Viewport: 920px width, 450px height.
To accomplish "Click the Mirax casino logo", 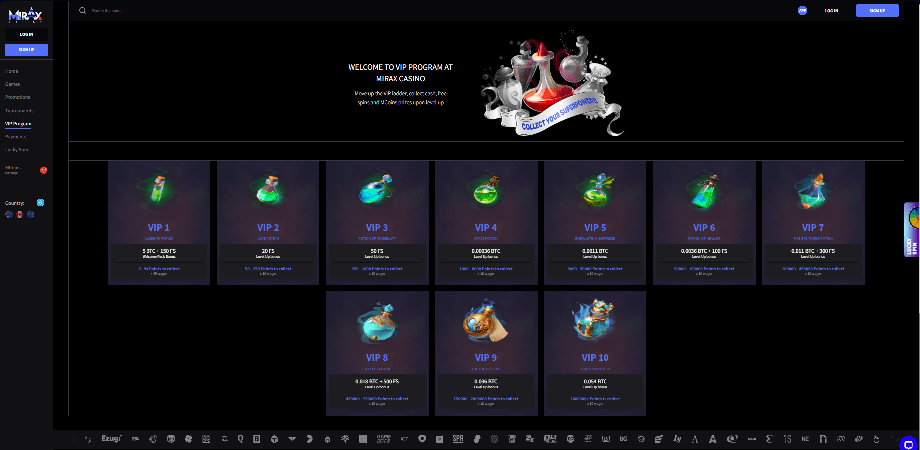I will click(26, 14).
